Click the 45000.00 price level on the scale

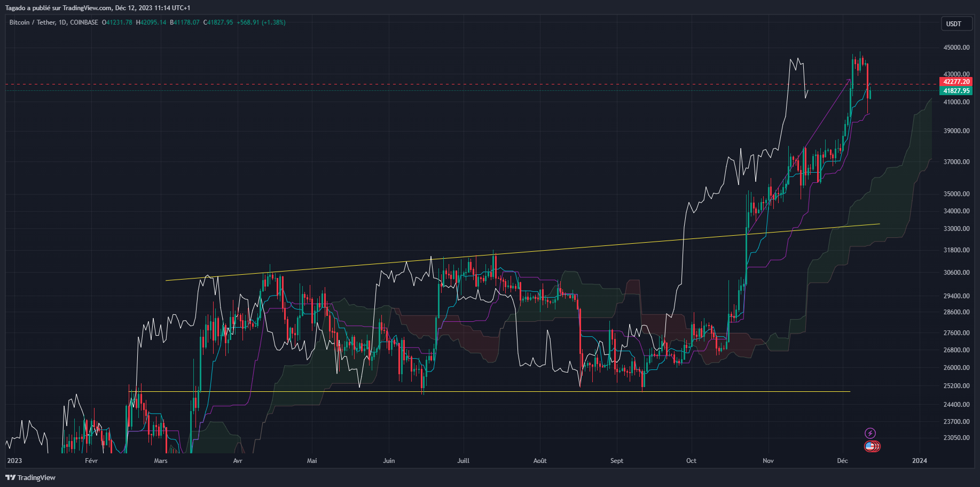click(955, 48)
